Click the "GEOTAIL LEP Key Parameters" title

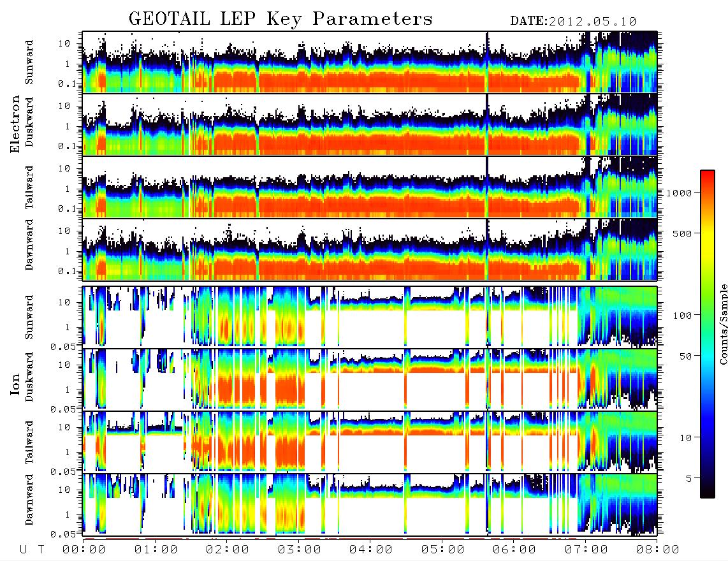click(x=280, y=19)
